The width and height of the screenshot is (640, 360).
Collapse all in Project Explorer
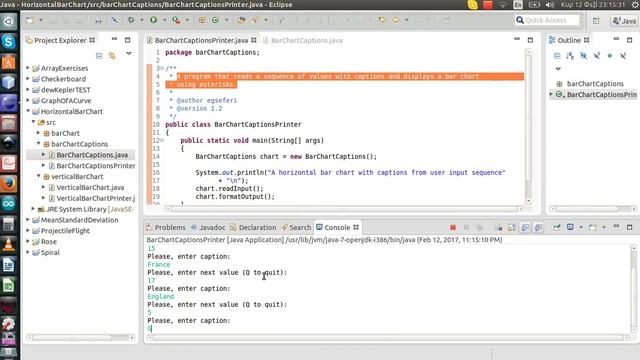pos(99,56)
